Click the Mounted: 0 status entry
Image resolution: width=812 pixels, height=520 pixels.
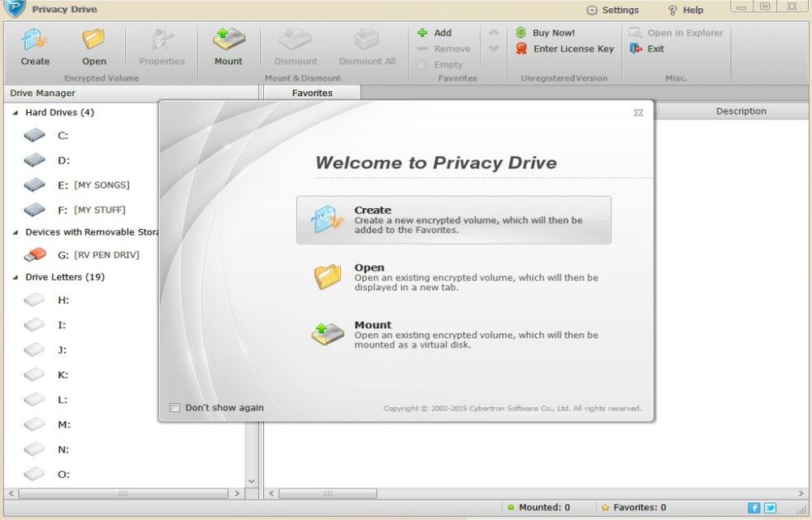[538, 508]
